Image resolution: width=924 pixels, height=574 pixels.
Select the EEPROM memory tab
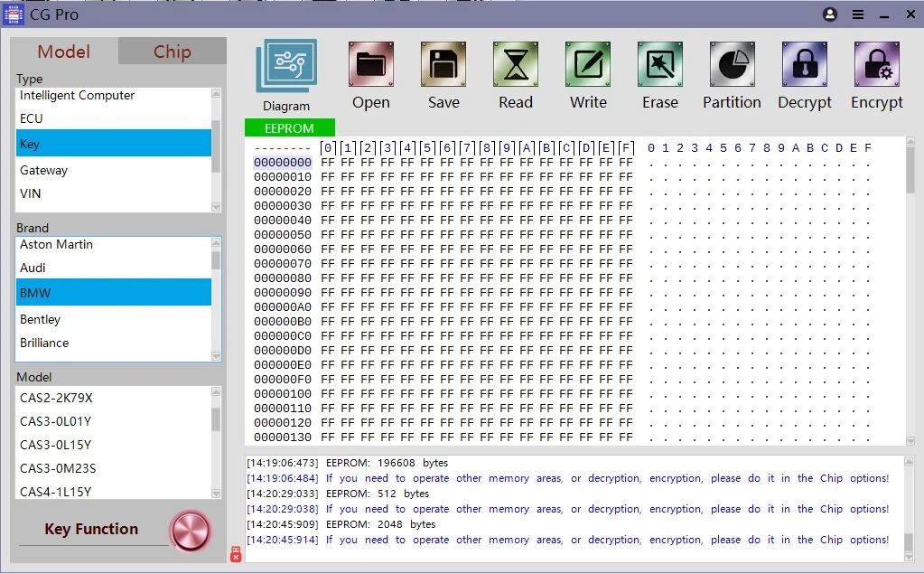pyautogui.click(x=289, y=128)
